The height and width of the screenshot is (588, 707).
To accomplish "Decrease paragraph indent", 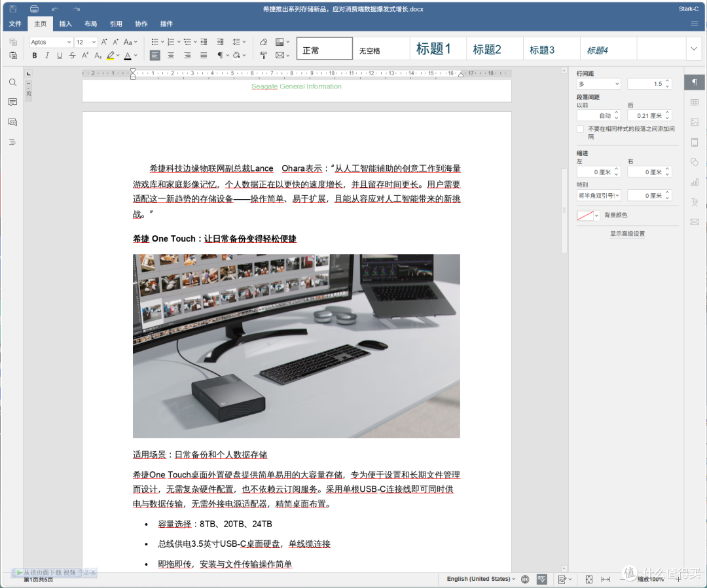I will tap(204, 42).
